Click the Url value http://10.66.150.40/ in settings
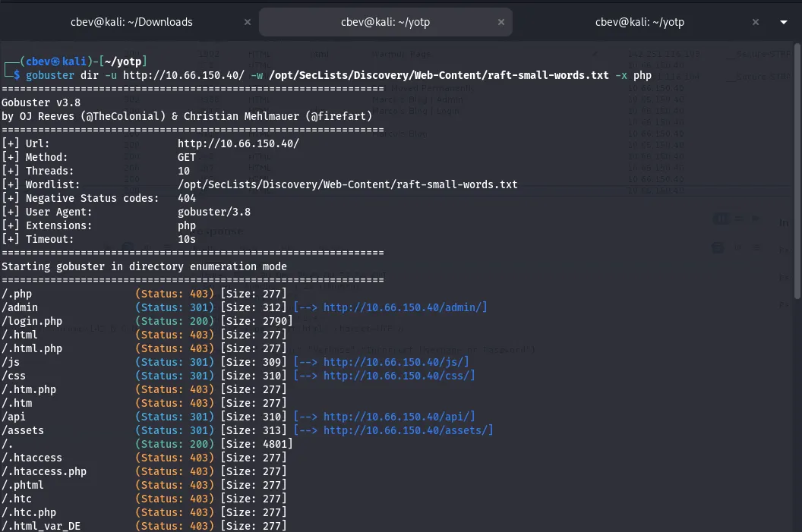The height and width of the screenshot is (532, 802). 238,143
